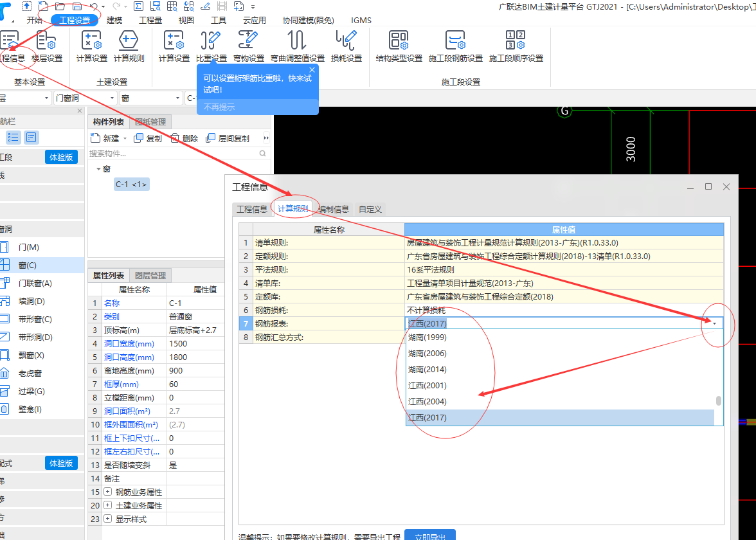
Task: Click the dropdown list scrollbar thumb
Action: pos(719,401)
